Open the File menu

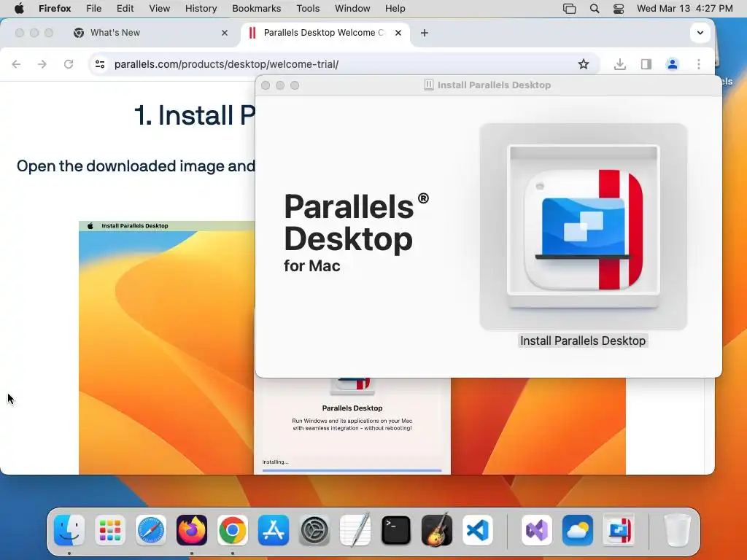(93, 9)
